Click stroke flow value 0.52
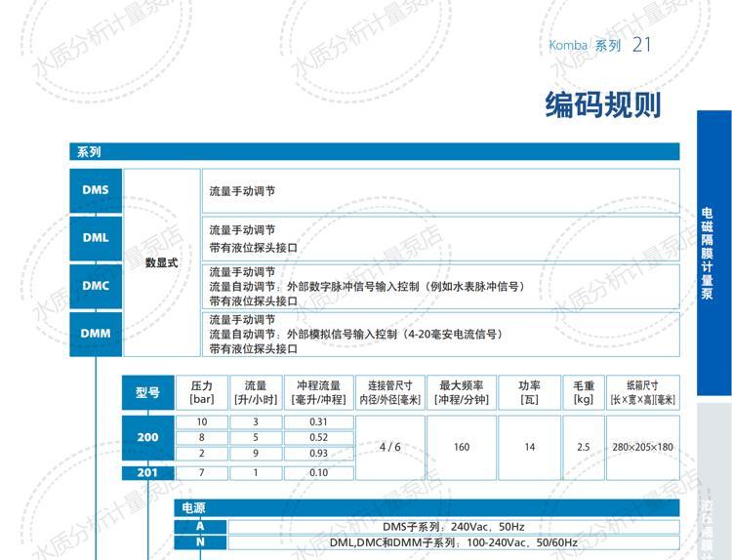 click(x=319, y=438)
